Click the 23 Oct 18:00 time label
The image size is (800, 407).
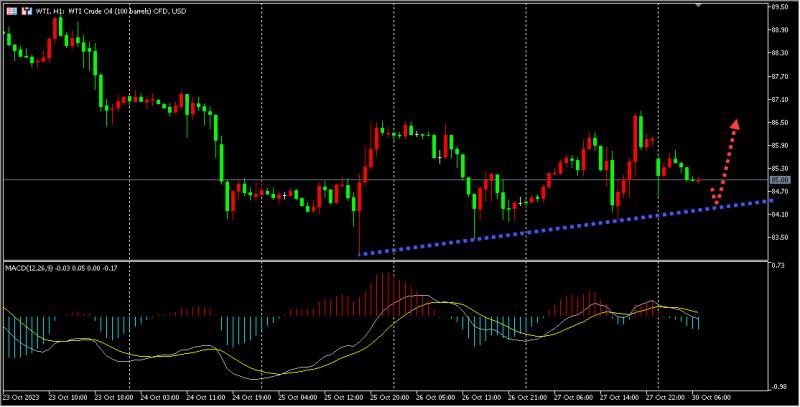[114, 397]
